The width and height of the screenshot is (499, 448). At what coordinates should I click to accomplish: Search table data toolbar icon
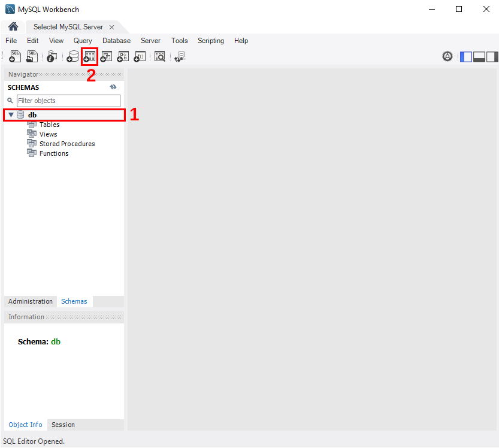pyautogui.click(x=160, y=56)
